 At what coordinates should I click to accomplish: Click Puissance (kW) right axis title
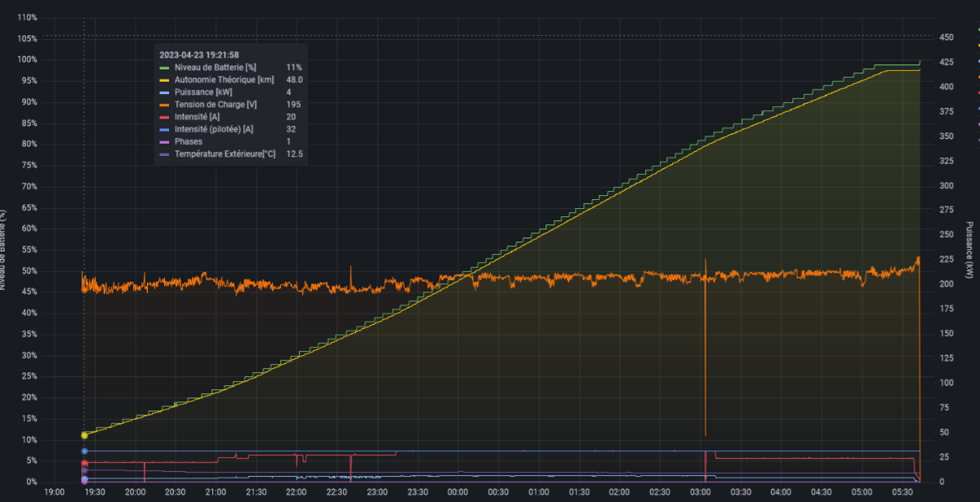click(969, 250)
